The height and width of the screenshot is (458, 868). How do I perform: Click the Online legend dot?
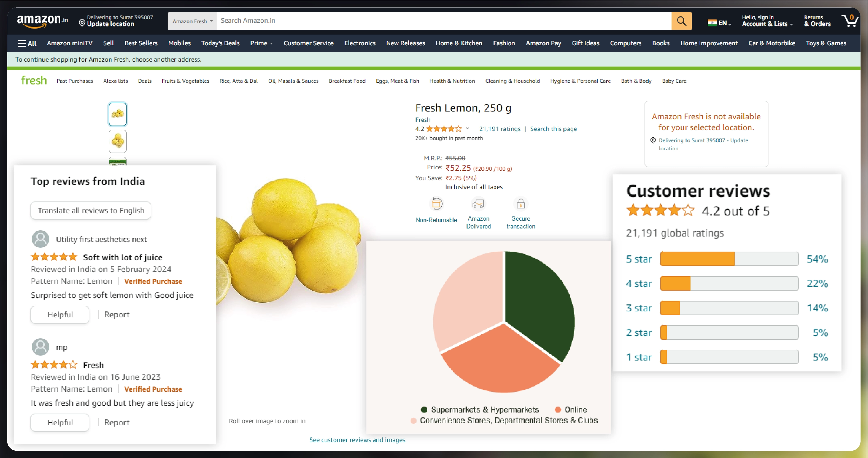click(x=558, y=409)
